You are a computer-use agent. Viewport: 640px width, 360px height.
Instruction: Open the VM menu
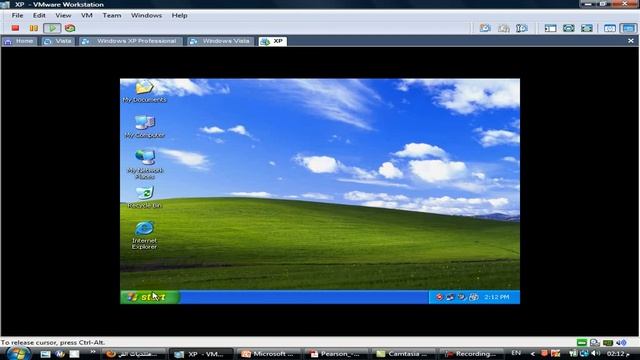click(x=87, y=15)
